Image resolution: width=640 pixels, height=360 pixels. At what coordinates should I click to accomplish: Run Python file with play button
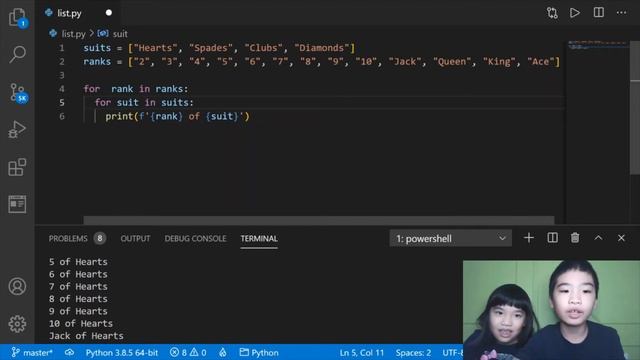click(x=575, y=13)
